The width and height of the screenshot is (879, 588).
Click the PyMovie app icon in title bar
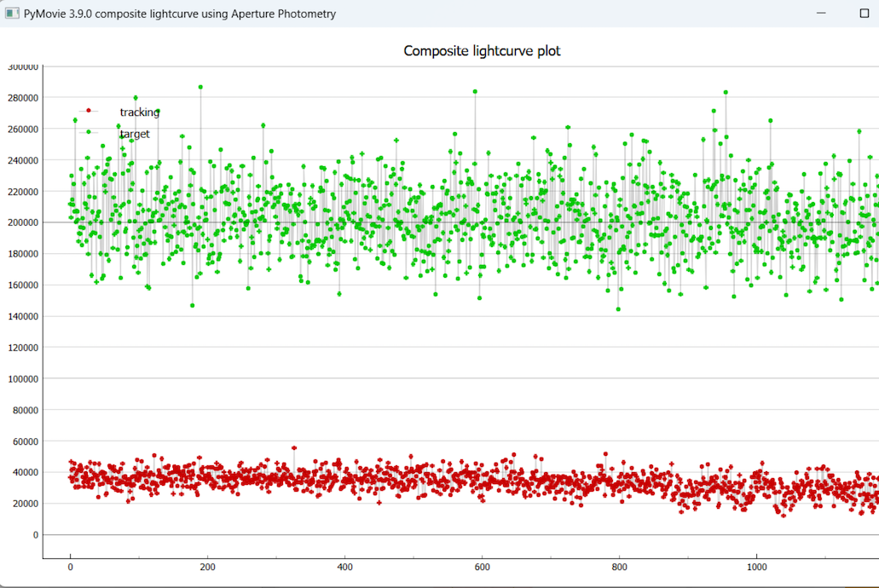click(x=12, y=14)
